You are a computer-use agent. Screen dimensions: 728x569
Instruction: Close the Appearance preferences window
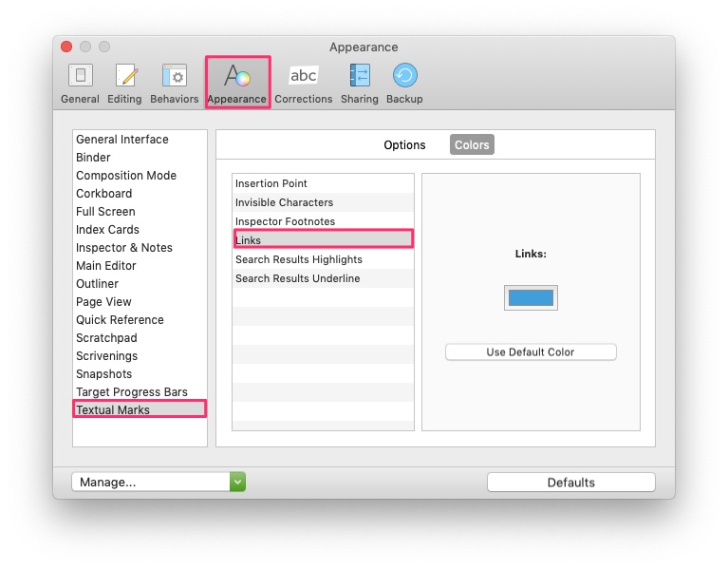coord(66,47)
